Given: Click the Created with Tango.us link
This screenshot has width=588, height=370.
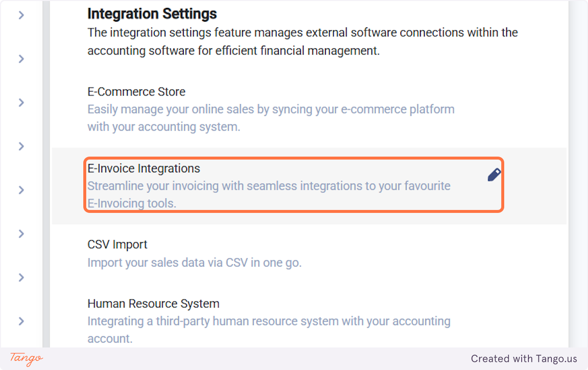Looking at the screenshot, I should click(x=524, y=358).
